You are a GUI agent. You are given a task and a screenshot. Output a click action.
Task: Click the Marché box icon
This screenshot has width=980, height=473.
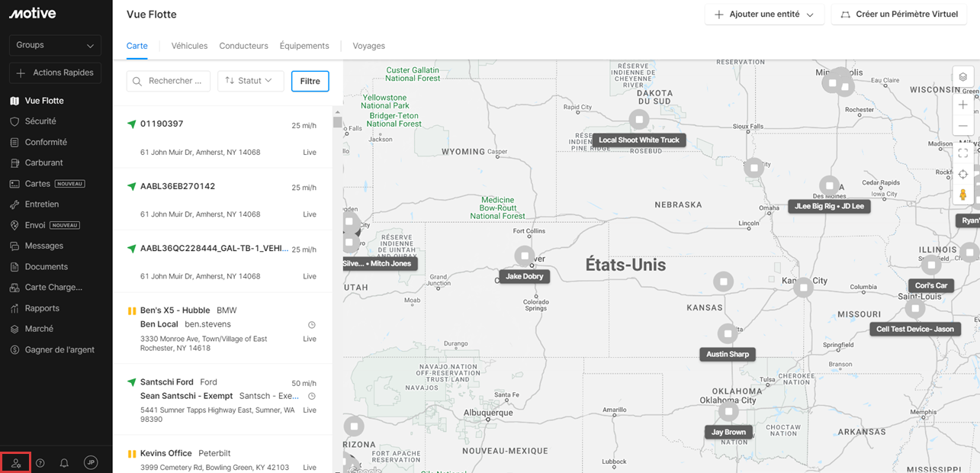14,329
